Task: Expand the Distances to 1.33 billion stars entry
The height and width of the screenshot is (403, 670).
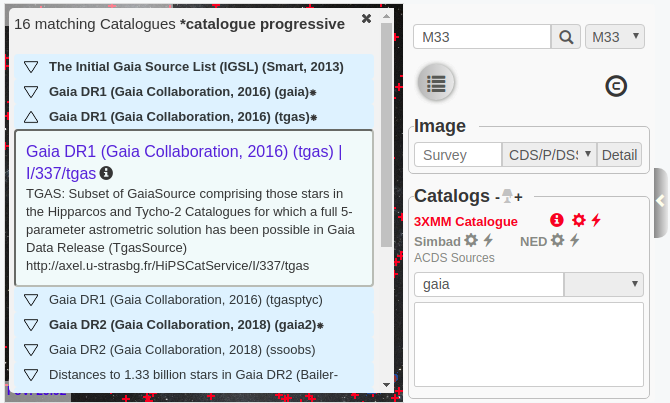Action: point(31,375)
